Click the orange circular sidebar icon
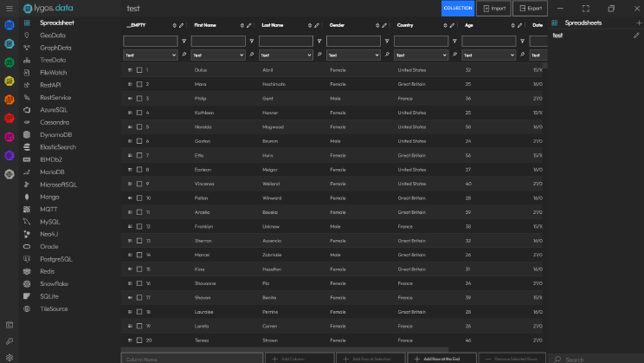 coord(9,100)
